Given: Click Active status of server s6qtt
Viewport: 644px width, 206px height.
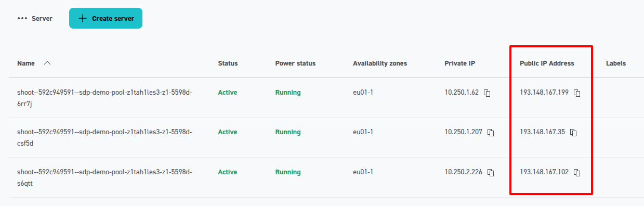Looking at the screenshot, I should [227, 172].
